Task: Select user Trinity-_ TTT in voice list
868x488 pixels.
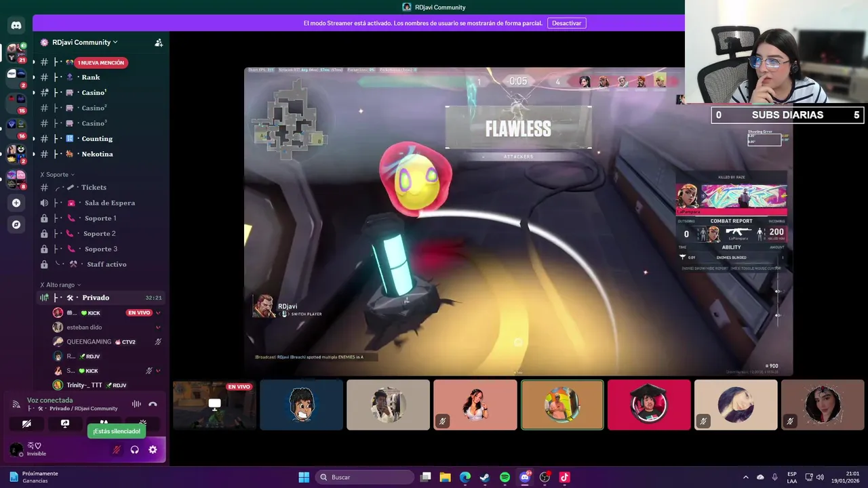Action: tap(85, 385)
